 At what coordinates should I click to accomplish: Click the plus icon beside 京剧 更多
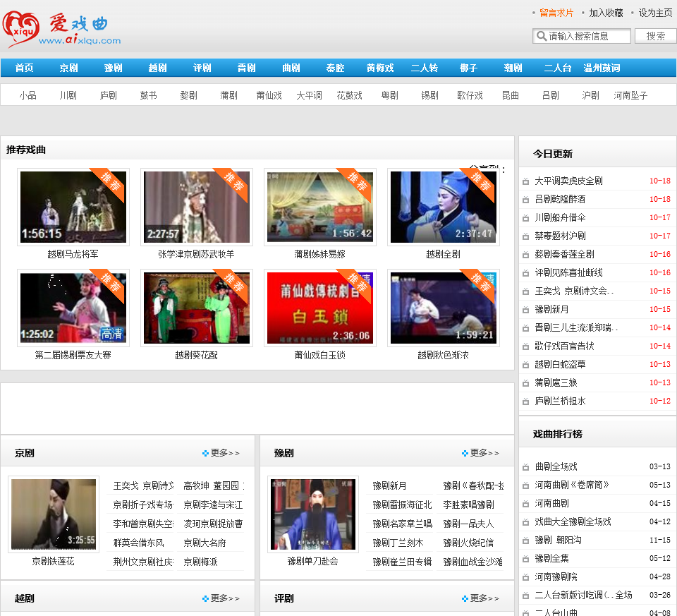click(205, 453)
